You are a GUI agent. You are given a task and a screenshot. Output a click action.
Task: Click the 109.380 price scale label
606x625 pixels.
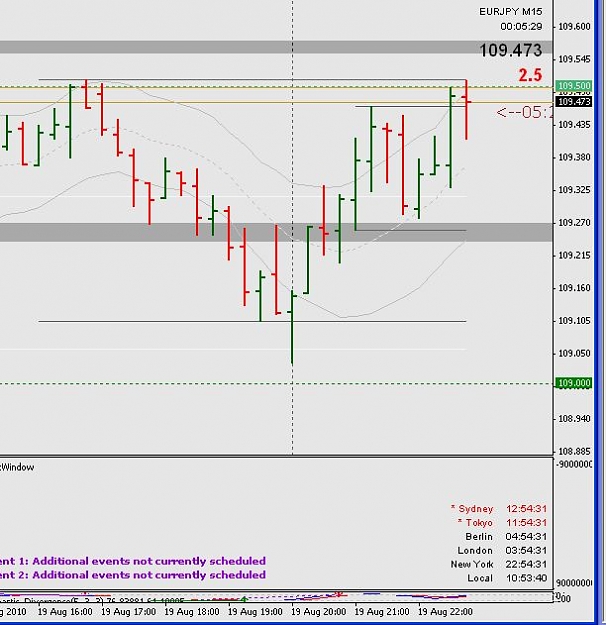tap(574, 157)
